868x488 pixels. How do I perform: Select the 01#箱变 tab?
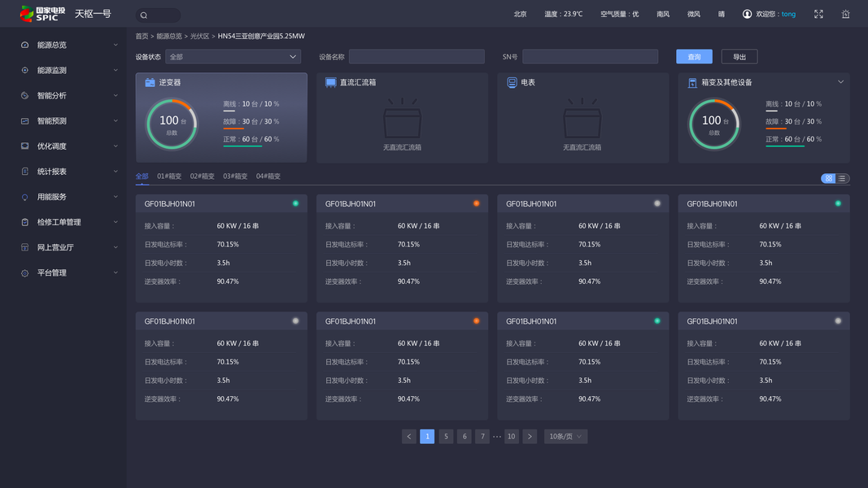point(169,176)
